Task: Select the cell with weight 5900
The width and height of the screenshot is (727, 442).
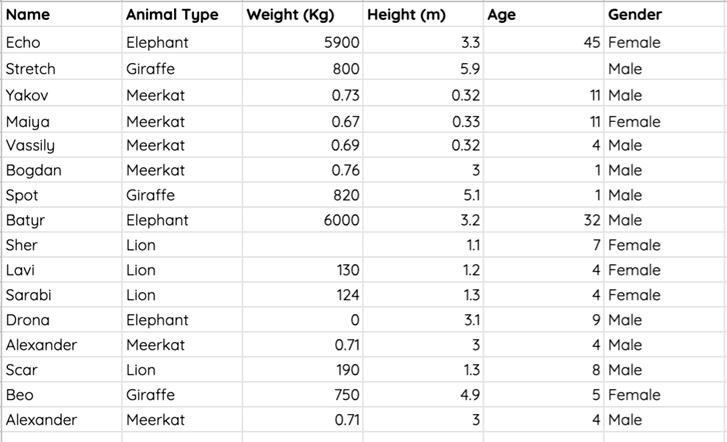Action: (302, 43)
